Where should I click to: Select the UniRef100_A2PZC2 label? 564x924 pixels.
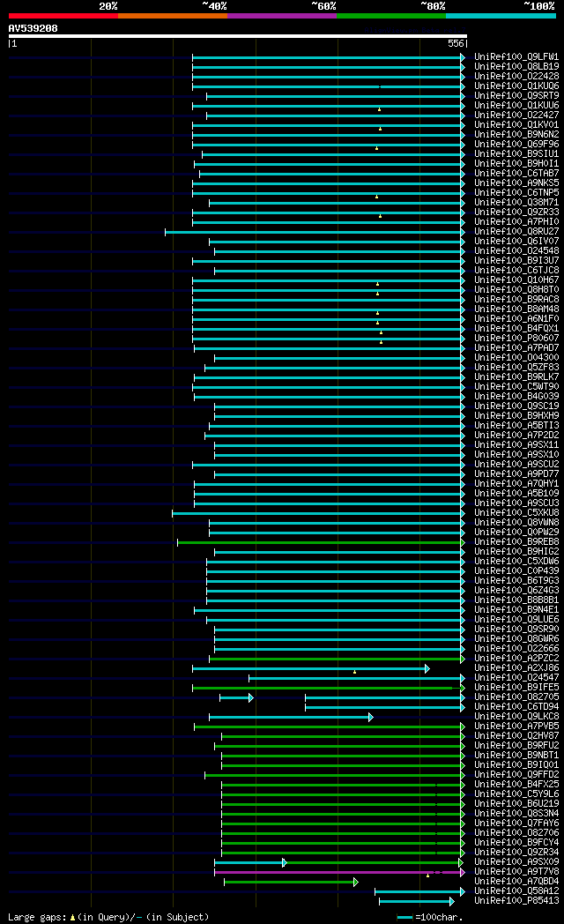pyautogui.click(x=516, y=659)
